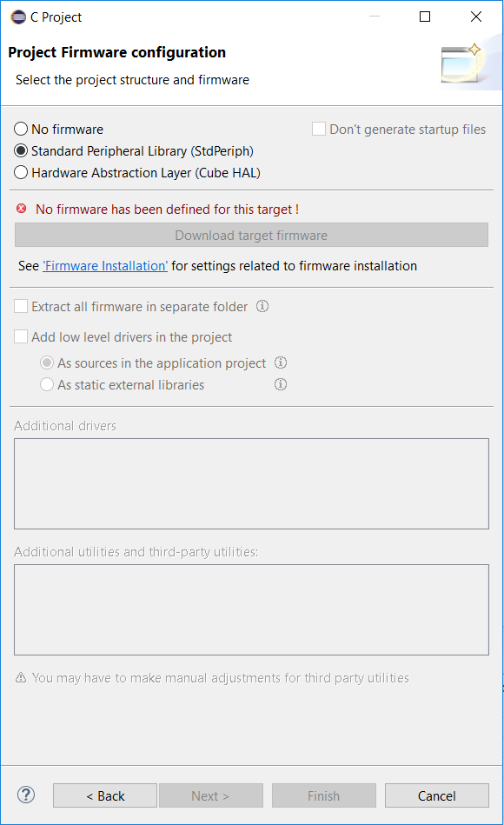Viewport: 504px width, 825px height.
Task: Click info icon next to As sources option
Action: [281, 363]
